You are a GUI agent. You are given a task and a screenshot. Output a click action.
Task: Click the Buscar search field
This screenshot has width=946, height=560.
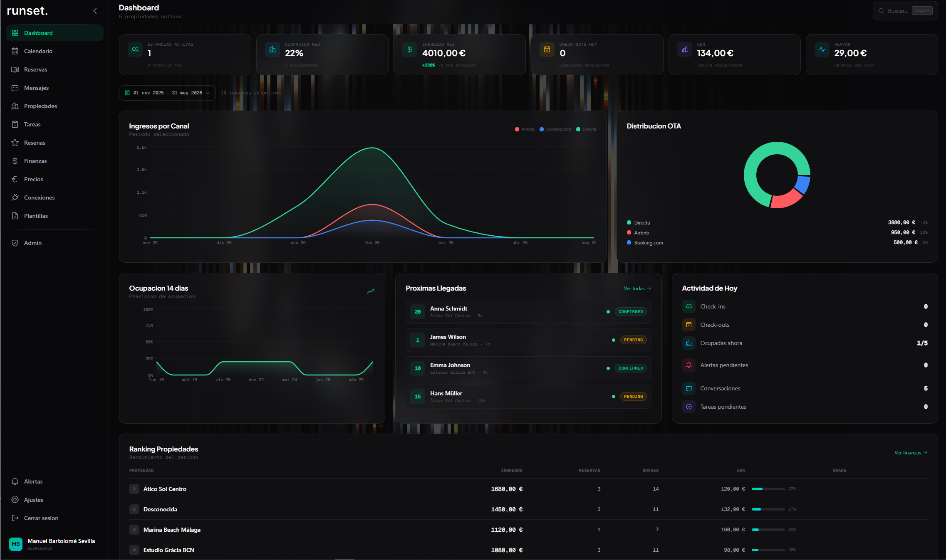pos(899,11)
